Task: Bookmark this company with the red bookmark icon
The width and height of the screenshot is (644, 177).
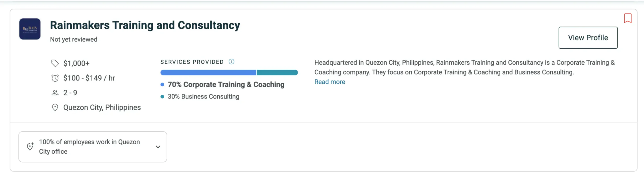Action: coord(628,18)
